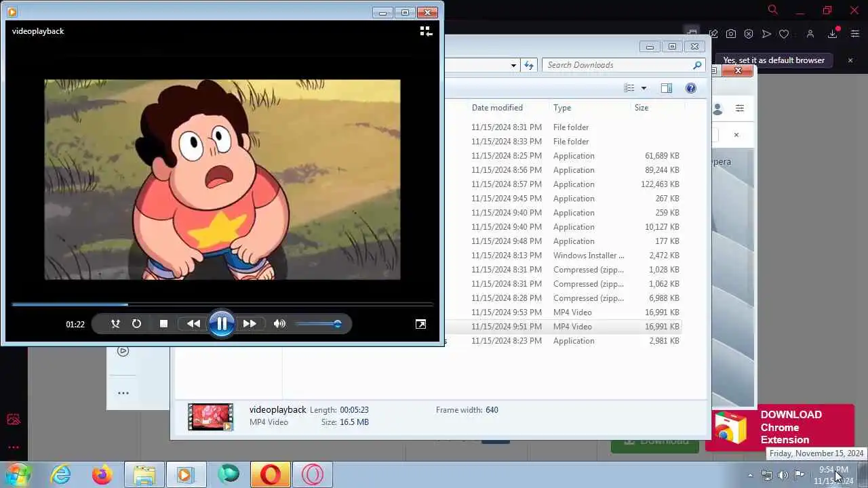Turn shuffle on in Windows Media Player
Viewport: 868px width, 488px height.
point(115,324)
